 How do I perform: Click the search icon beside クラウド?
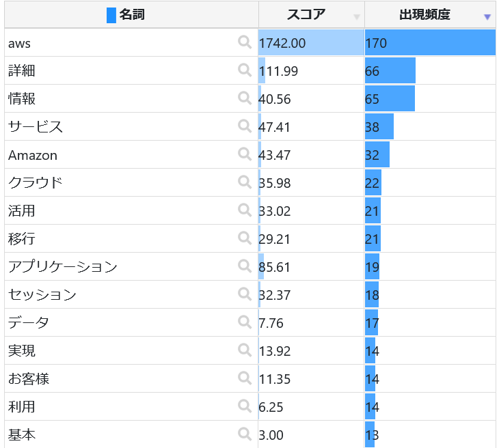tap(245, 182)
